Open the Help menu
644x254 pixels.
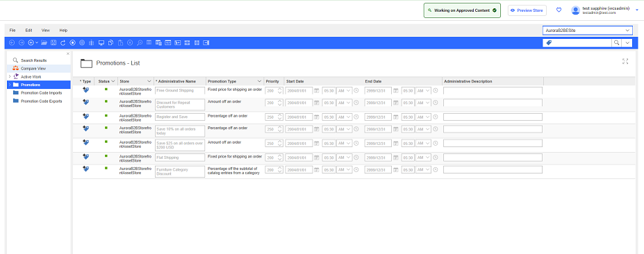[x=63, y=31]
